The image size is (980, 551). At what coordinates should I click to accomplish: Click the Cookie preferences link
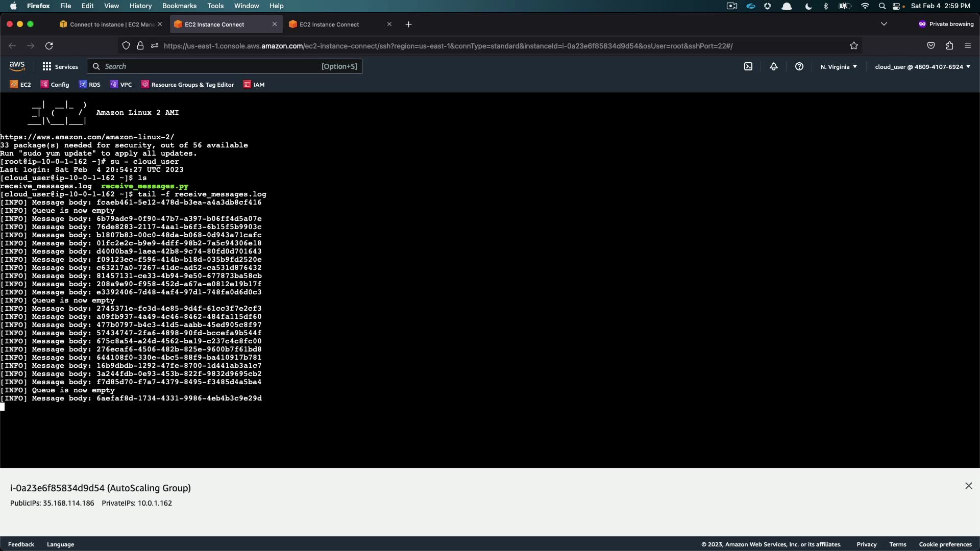coord(945,544)
